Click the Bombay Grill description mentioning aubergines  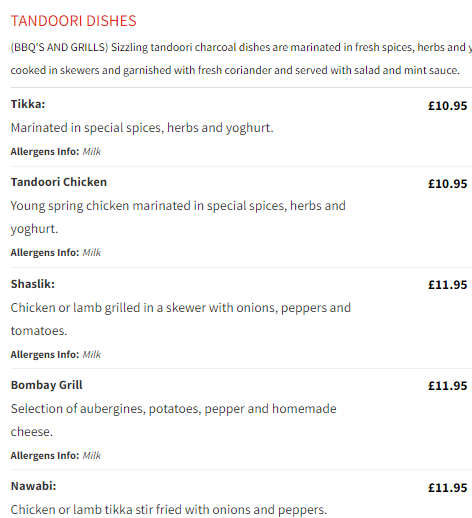pyautogui.click(x=174, y=420)
